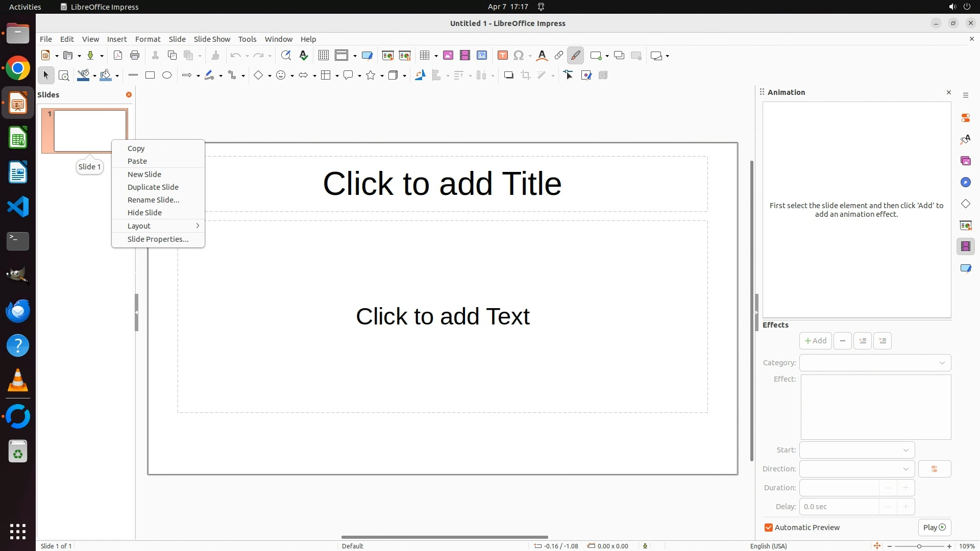Toggle Show Draw Functions highlighter button
The height and width of the screenshot is (551, 980).
pos(575,56)
